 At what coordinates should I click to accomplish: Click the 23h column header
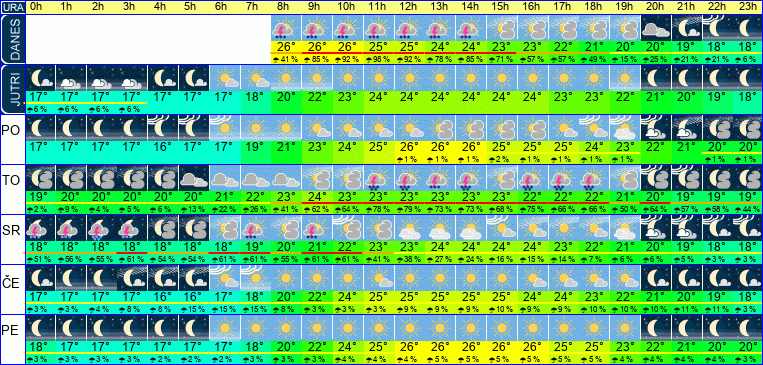coord(748,7)
